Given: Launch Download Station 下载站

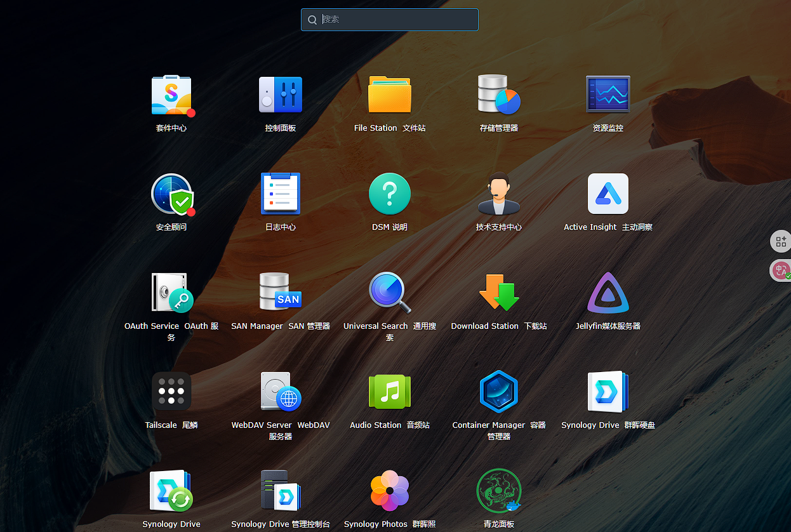Looking at the screenshot, I should pos(499,293).
